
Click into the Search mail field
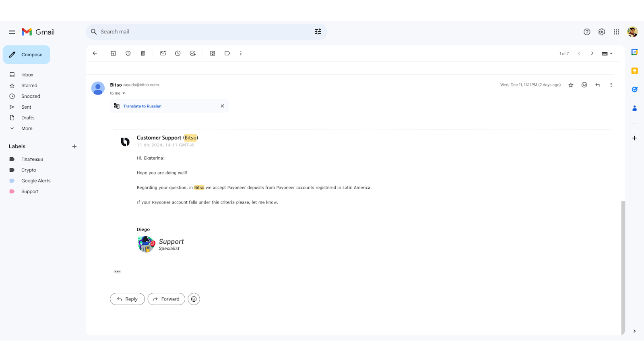tap(201, 32)
